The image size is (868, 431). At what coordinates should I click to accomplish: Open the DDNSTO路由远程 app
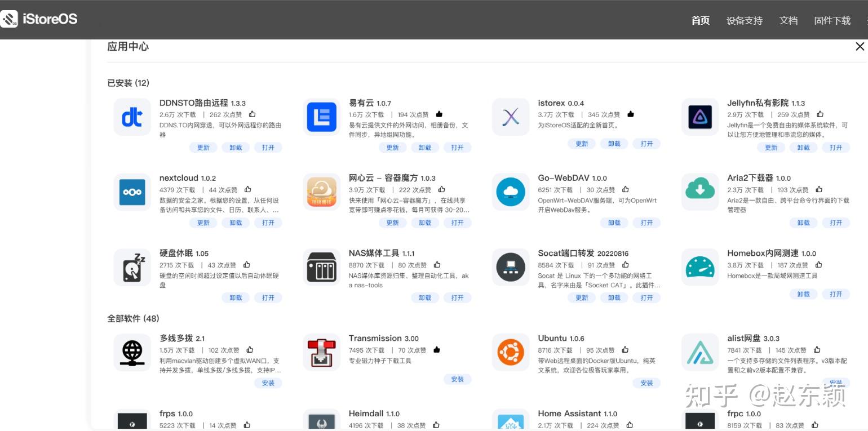268,148
